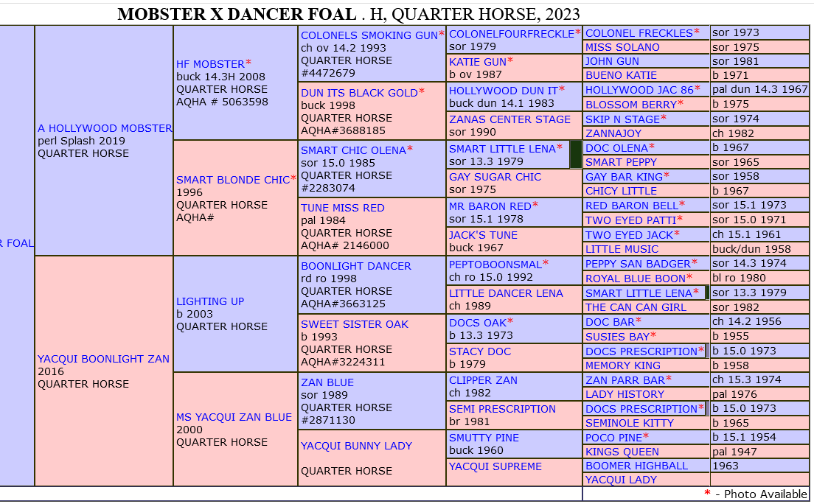
Task: Open the BOONLIGHT DANCER link
Action: coord(356,266)
